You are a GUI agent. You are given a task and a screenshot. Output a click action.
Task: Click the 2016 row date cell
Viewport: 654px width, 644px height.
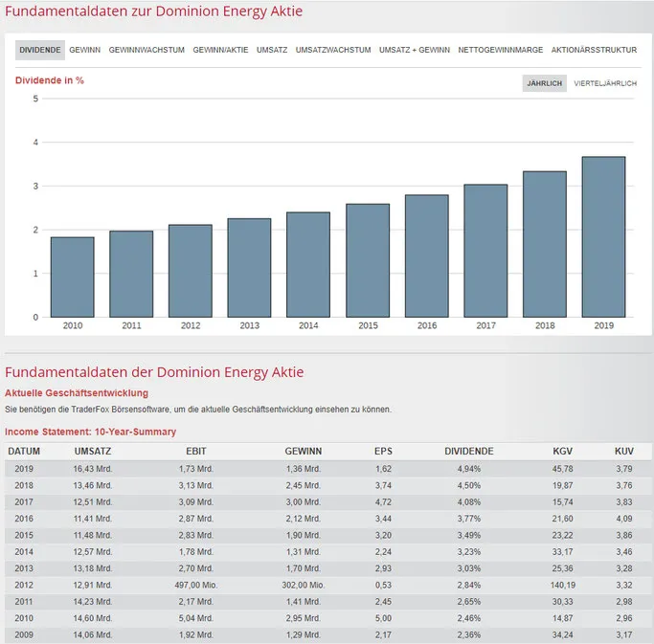24,519
